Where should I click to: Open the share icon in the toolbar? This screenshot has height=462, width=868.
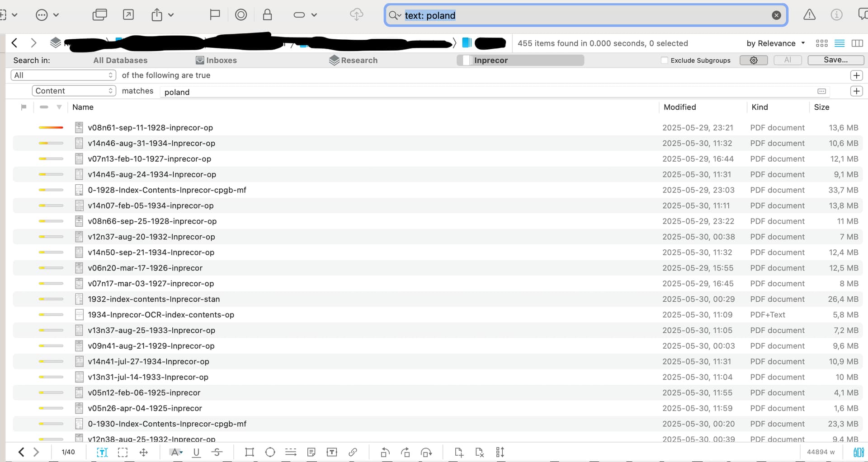pyautogui.click(x=157, y=15)
